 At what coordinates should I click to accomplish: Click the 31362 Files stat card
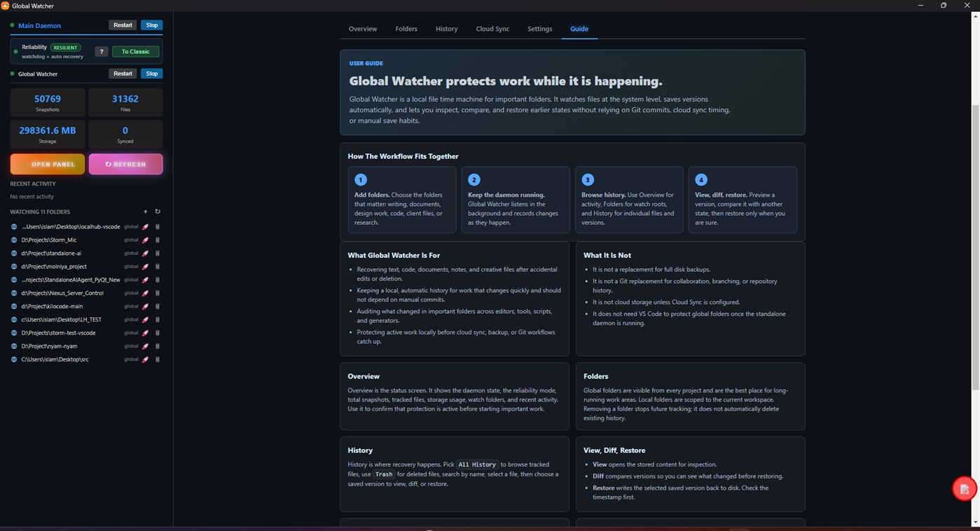(x=125, y=102)
